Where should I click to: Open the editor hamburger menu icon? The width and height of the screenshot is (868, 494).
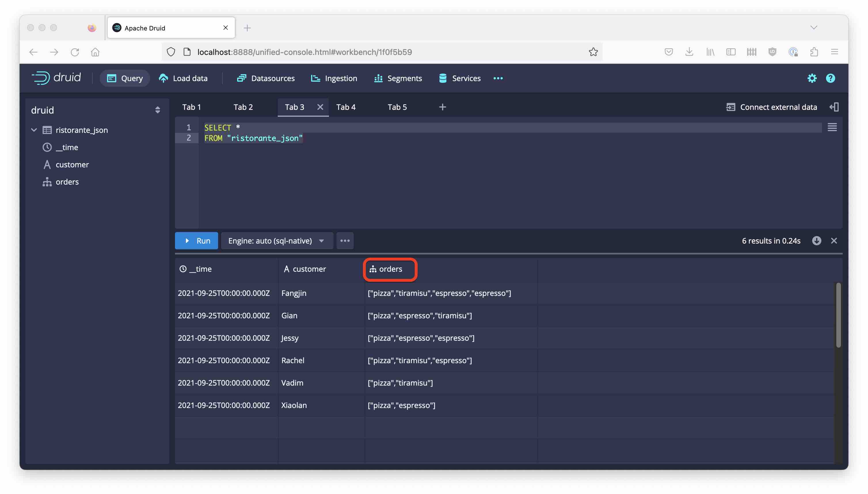832,127
